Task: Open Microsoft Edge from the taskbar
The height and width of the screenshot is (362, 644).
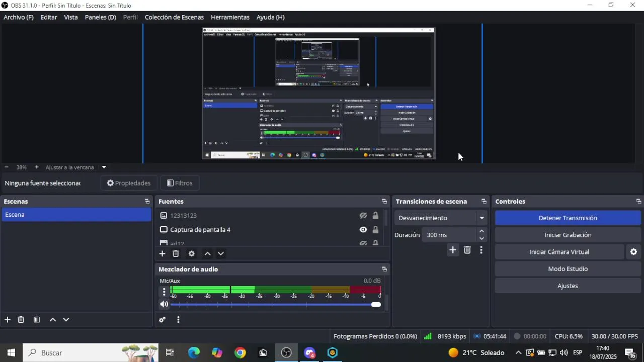Action: pyautogui.click(x=194, y=353)
